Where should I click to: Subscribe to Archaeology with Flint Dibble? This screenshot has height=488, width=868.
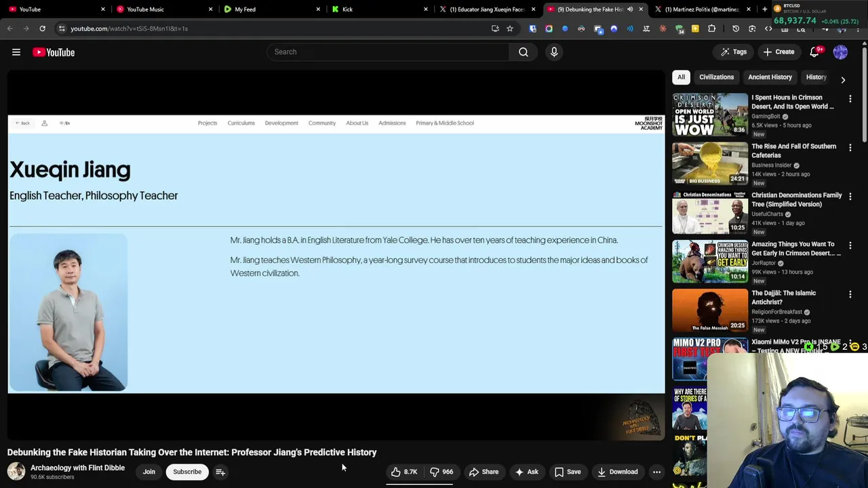187,472
